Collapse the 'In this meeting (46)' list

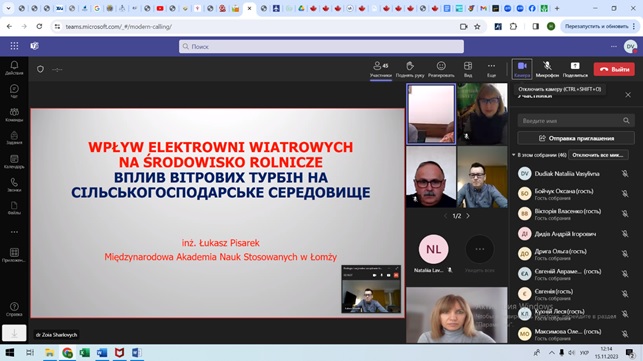513,155
